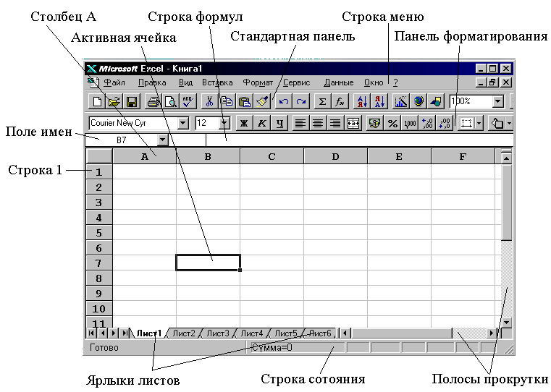
Task: Cut selection with the scissors icon
Action: coord(210,102)
